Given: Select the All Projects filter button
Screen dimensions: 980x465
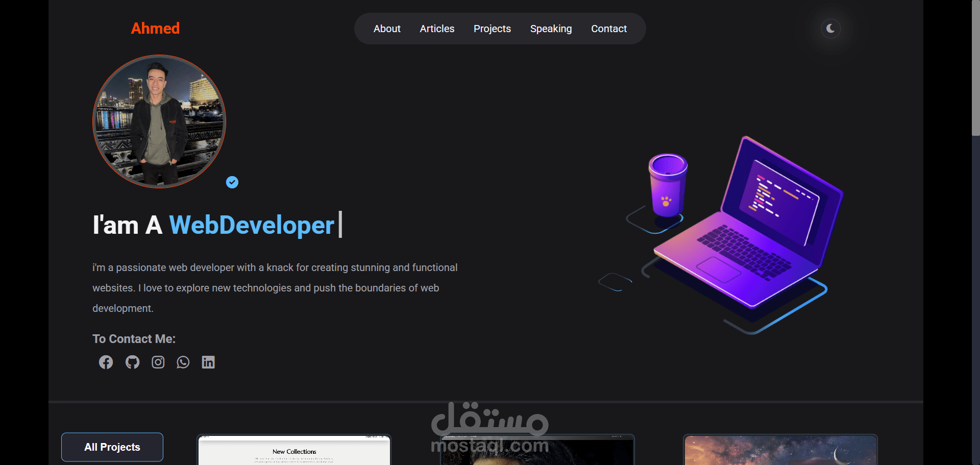Looking at the screenshot, I should 112,447.
